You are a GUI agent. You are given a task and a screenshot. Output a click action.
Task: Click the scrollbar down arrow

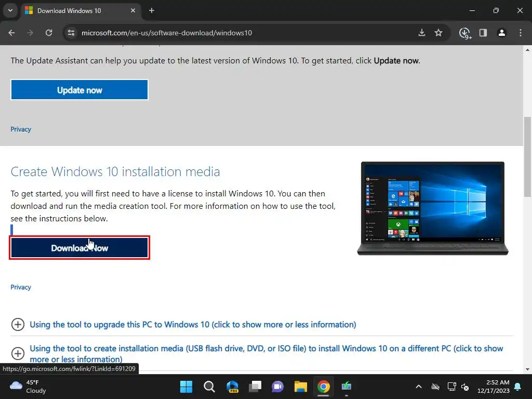tap(527, 369)
